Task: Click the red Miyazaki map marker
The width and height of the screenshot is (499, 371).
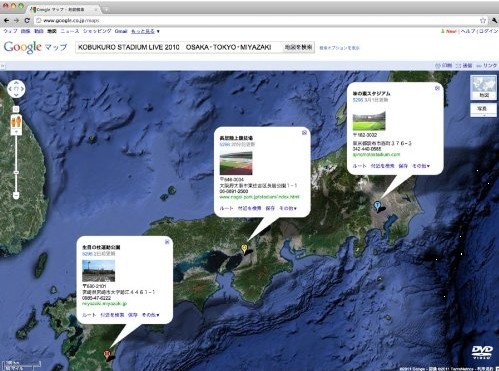Action: pyautogui.click(x=107, y=354)
